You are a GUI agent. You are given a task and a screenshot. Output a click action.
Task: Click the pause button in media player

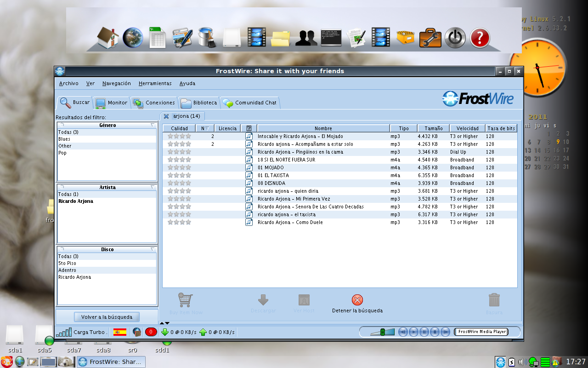[x=424, y=332]
